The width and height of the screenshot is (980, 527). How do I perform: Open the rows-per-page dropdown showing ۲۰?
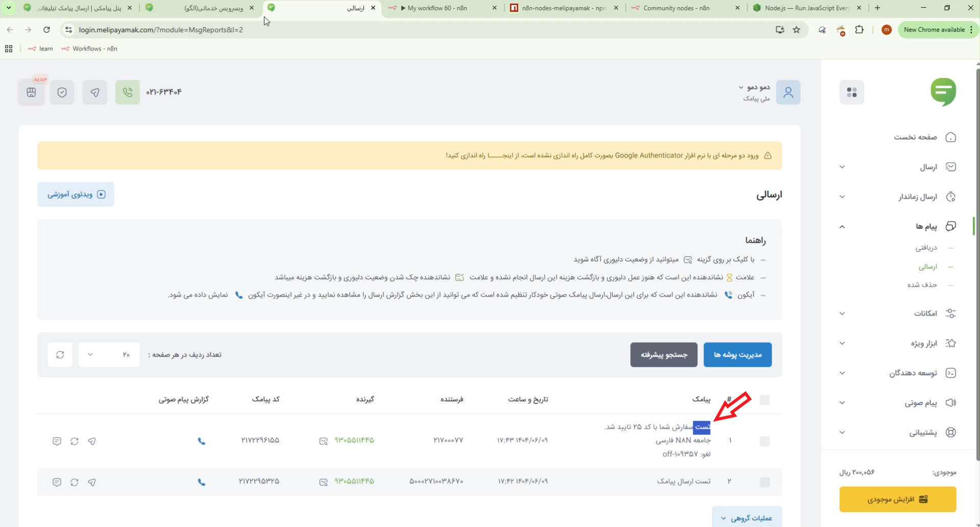coord(109,355)
